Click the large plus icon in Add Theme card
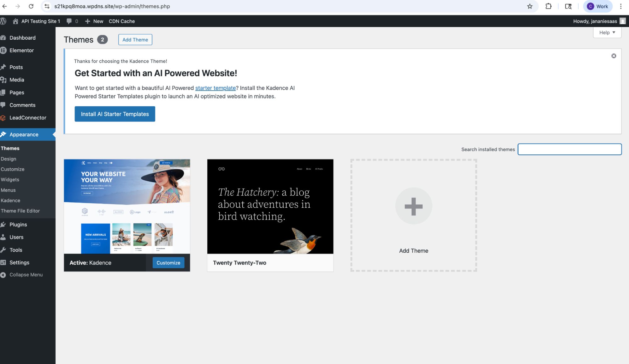 point(413,206)
